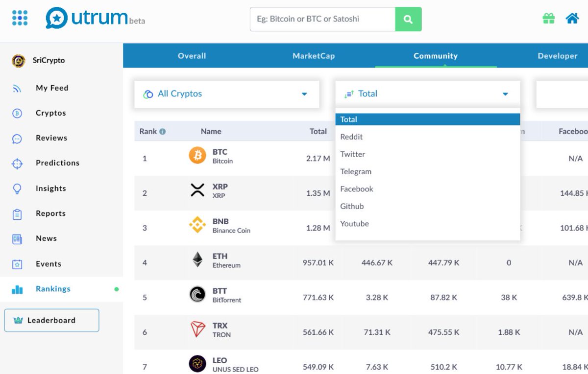This screenshot has height=374, width=588.
Task: Click the Leaderboard button
Action: click(51, 320)
